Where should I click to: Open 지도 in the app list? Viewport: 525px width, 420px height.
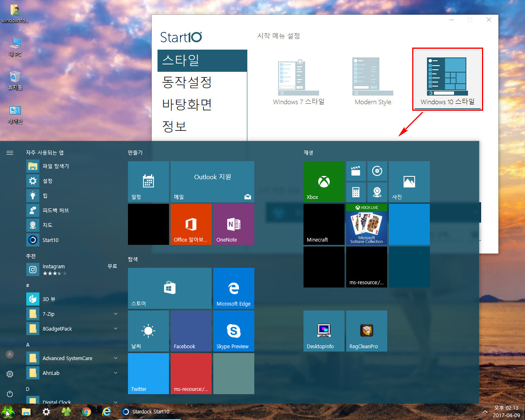coord(72,225)
